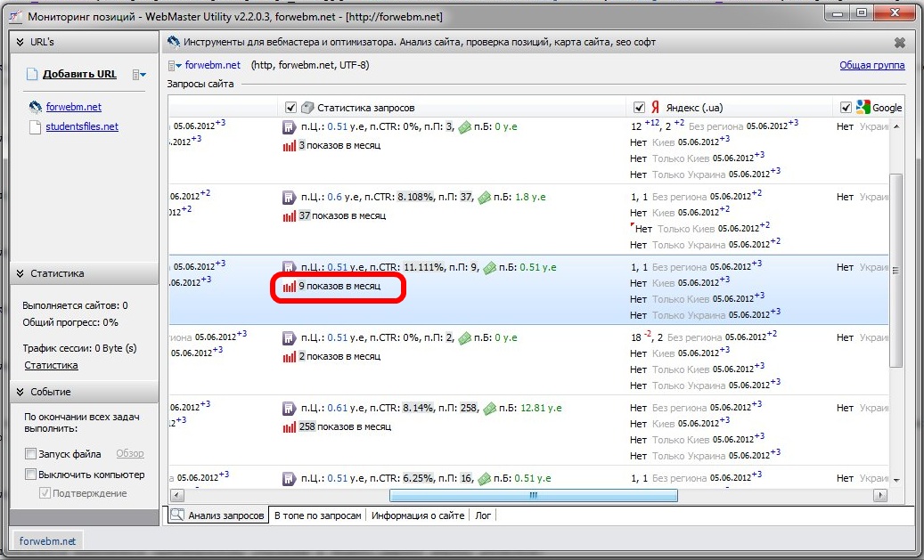Screen dimensions: 924x560
Task: Click the magnifier icon on Анализ запросов tab
Action: [x=177, y=515]
